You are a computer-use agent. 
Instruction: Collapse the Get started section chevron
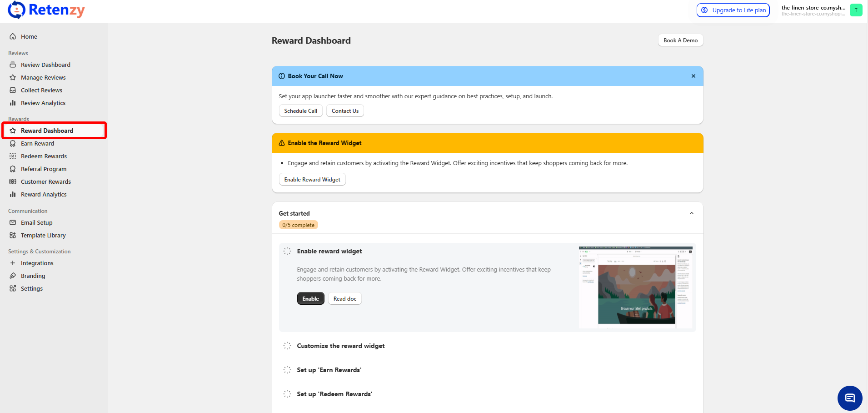point(691,213)
